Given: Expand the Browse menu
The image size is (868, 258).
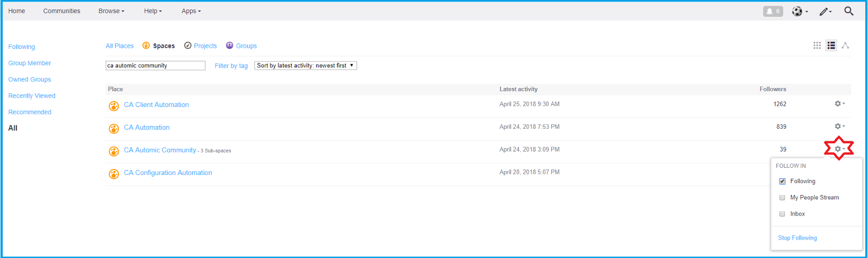Looking at the screenshot, I should click(x=111, y=11).
